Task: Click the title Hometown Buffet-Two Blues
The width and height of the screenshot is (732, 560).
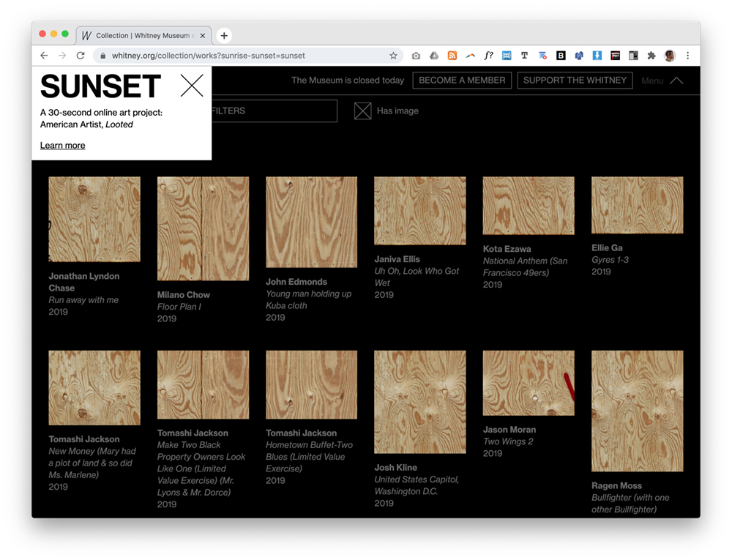Action: click(x=309, y=457)
